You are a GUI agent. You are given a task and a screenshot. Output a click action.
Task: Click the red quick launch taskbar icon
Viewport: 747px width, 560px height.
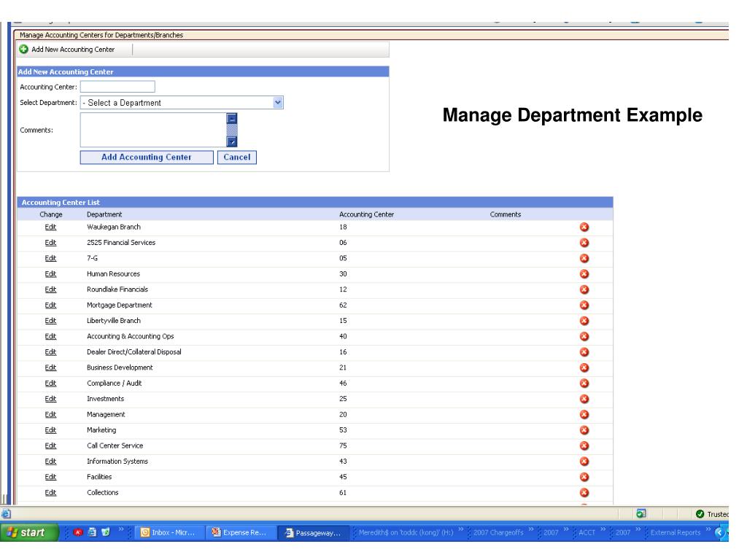pos(78,532)
